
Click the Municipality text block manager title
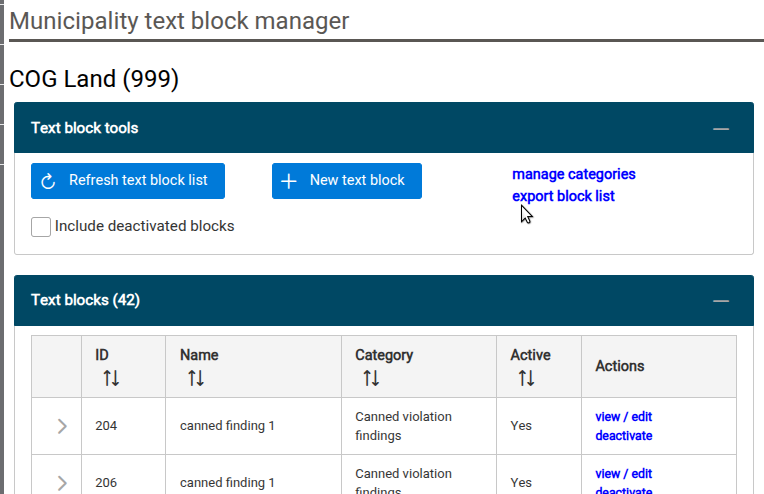click(x=179, y=21)
